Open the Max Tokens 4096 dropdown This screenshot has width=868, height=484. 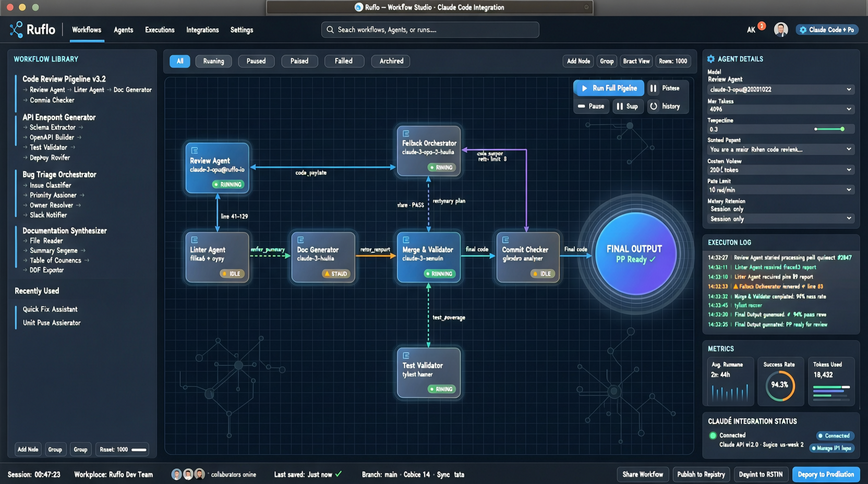(780, 110)
